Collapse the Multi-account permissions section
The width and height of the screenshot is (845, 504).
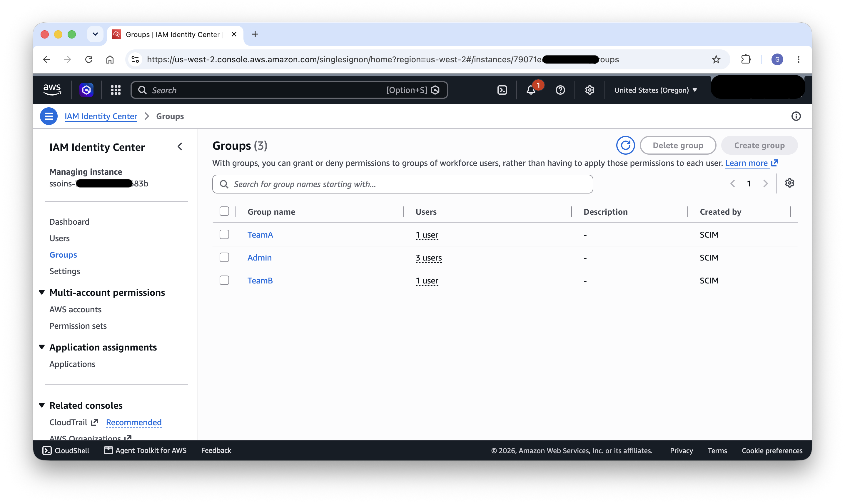[x=42, y=292]
